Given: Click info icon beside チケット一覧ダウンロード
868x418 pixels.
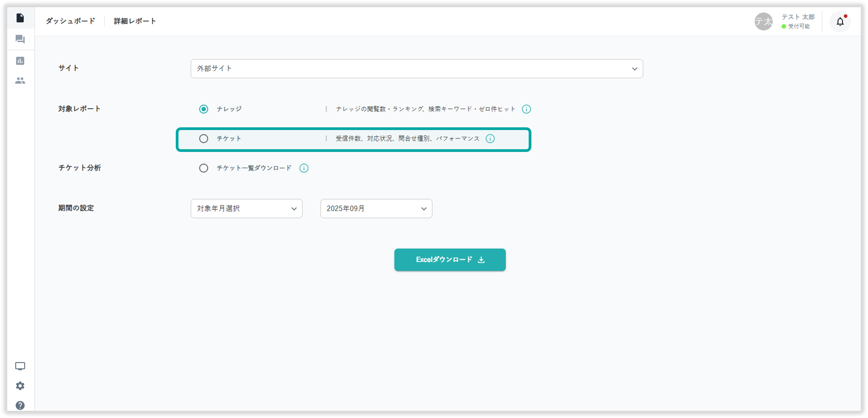Looking at the screenshot, I should coord(304,168).
